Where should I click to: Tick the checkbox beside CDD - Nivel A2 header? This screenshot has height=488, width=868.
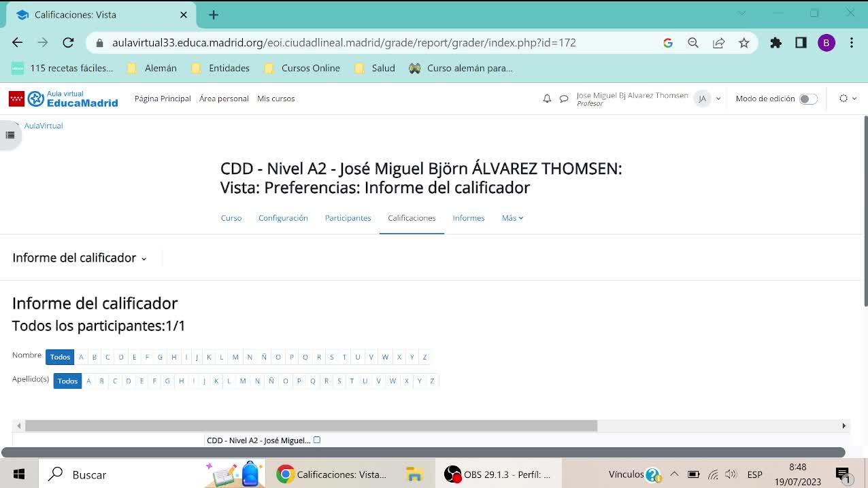click(317, 440)
